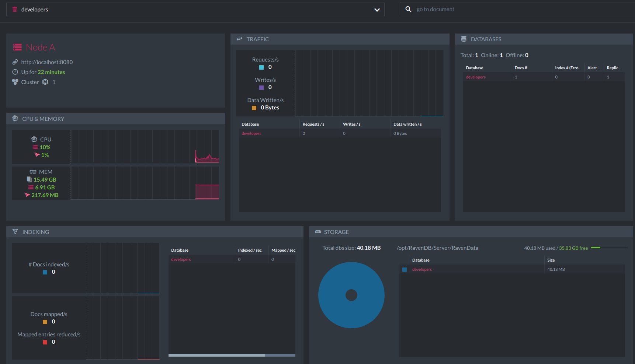
Task: Click the cluster node hexagon icon
Action: point(45,82)
